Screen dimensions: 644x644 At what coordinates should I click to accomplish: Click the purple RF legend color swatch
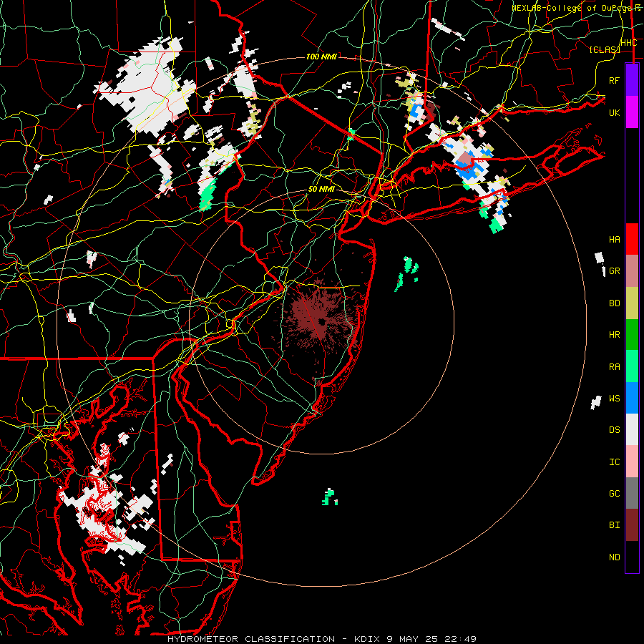coord(632,80)
